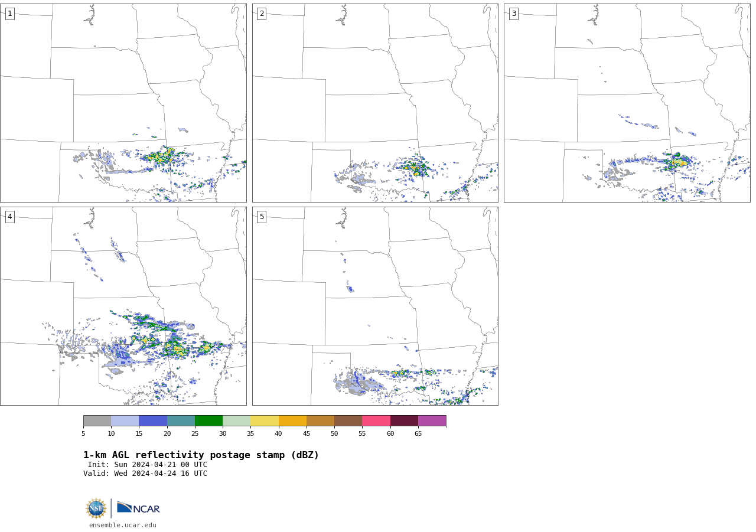Click the colorbar tick label 50
The width and height of the screenshot is (756, 532).
(334, 434)
